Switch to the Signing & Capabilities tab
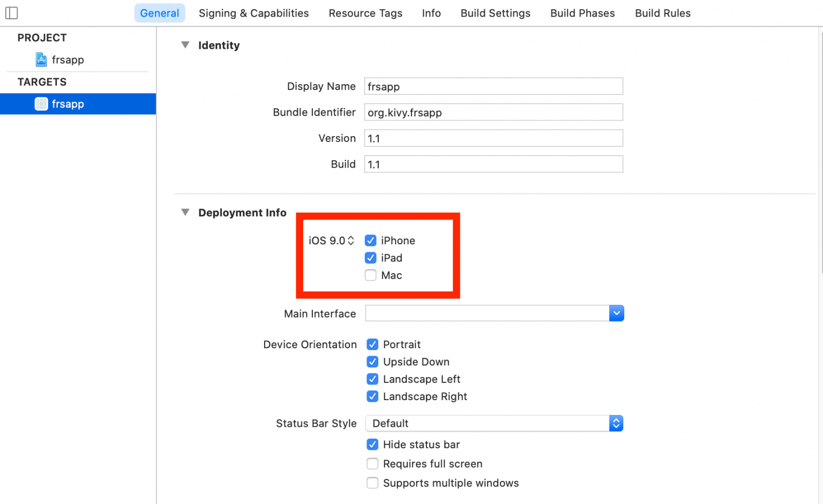This screenshot has height=504, width=823. (x=253, y=13)
